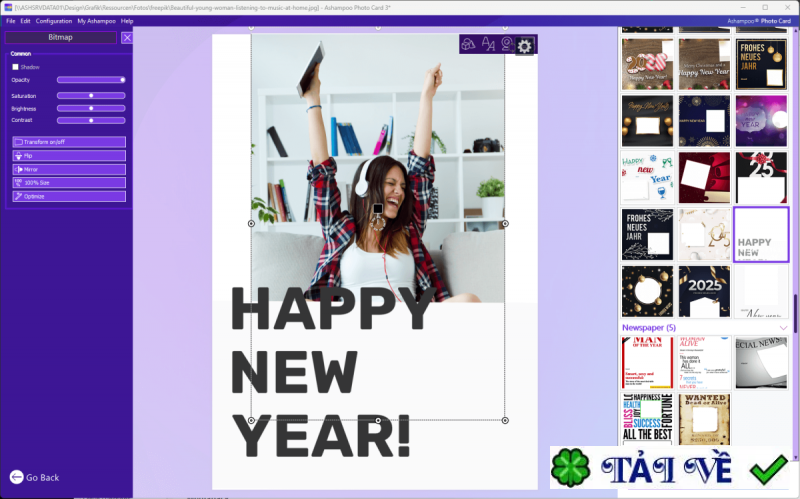Click the black square center handle on the photo
Screen dimensions: 800x499
tap(378, 208)
